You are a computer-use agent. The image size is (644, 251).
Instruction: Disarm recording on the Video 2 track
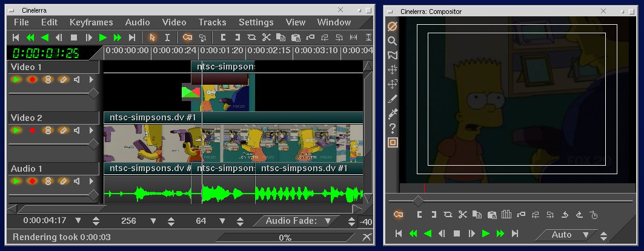tap(32, 130)
